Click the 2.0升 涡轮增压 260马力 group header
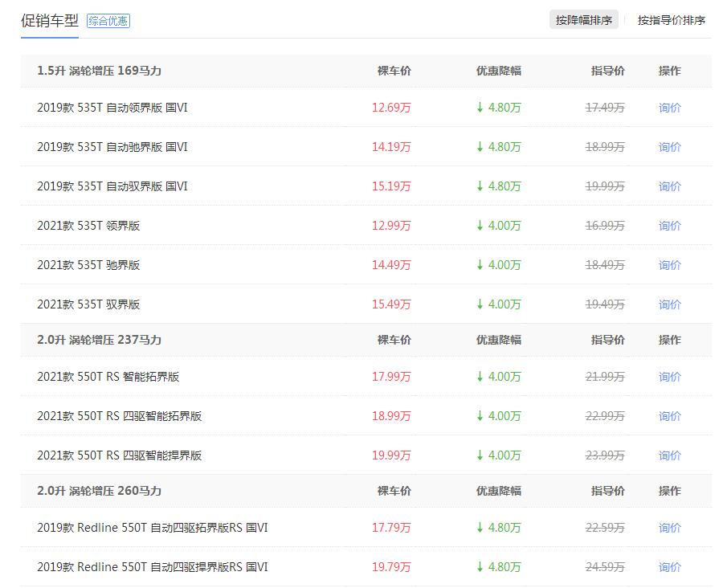 tap(99, 491)
